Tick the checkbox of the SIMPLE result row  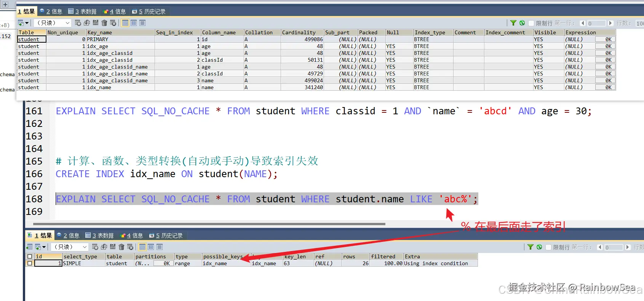[30, 263]
